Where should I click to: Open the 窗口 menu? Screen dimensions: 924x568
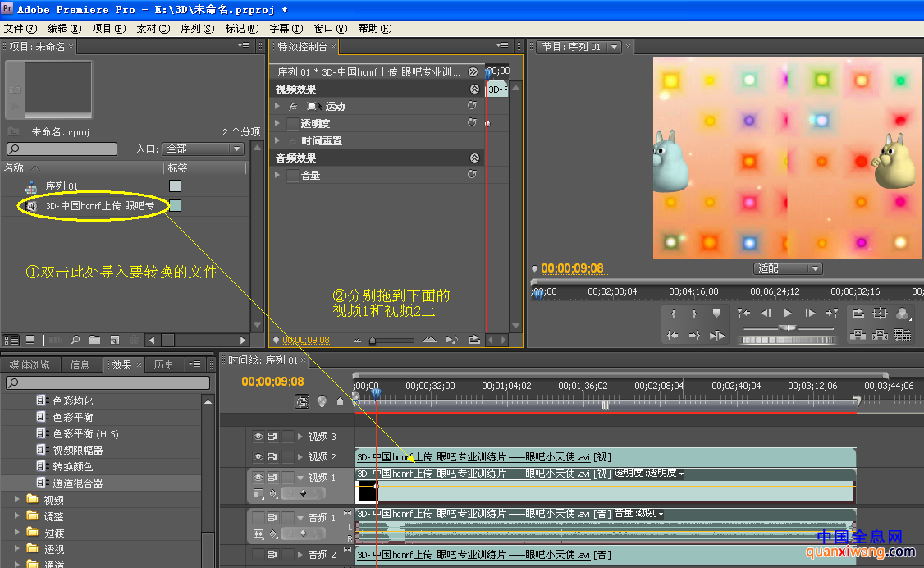[x=330, y=28]
